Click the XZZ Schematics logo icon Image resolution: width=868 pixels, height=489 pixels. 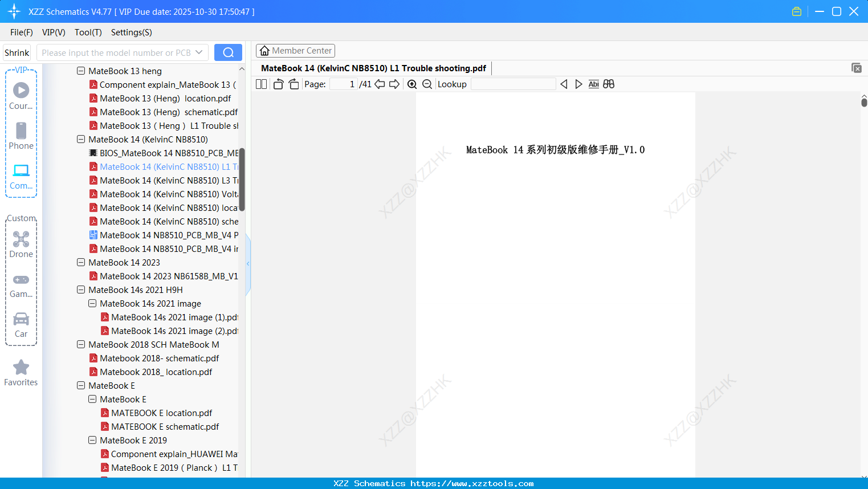tap(14, 11)
